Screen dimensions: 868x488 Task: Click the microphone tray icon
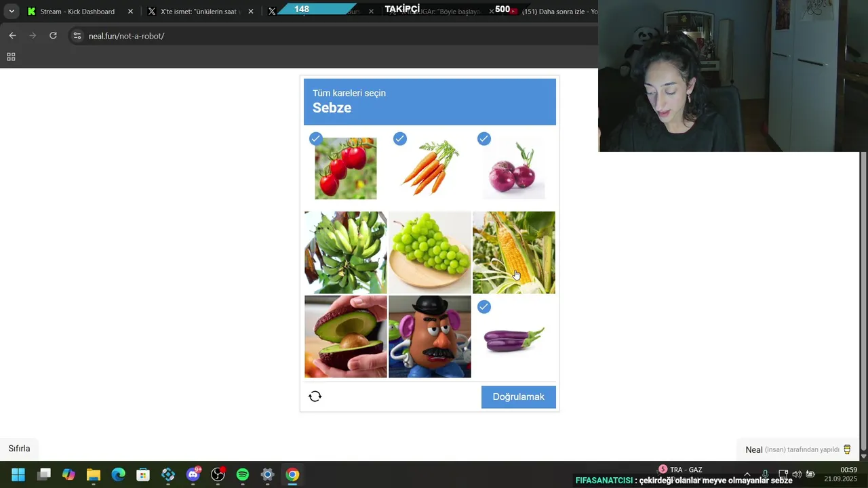(765, 474)
